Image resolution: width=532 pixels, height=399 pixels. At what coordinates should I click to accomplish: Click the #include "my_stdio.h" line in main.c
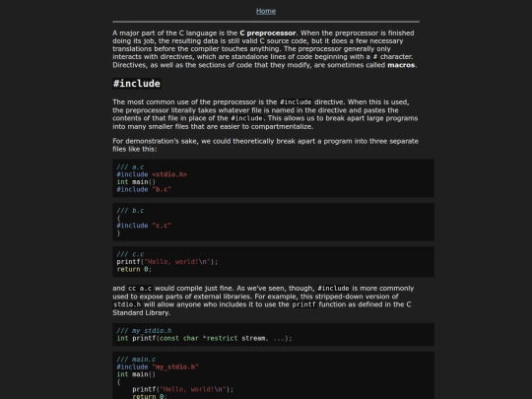tap(158, 366)
